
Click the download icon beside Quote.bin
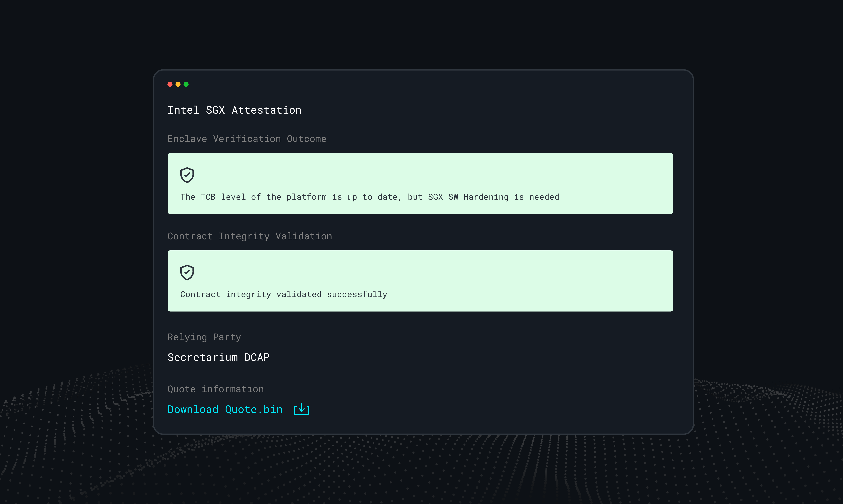point(302,409)
